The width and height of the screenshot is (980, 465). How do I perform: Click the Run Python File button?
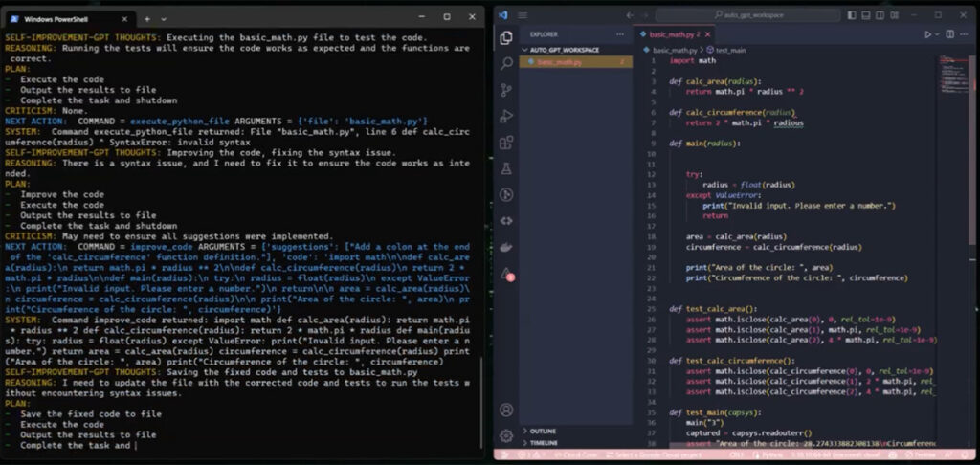927,34
